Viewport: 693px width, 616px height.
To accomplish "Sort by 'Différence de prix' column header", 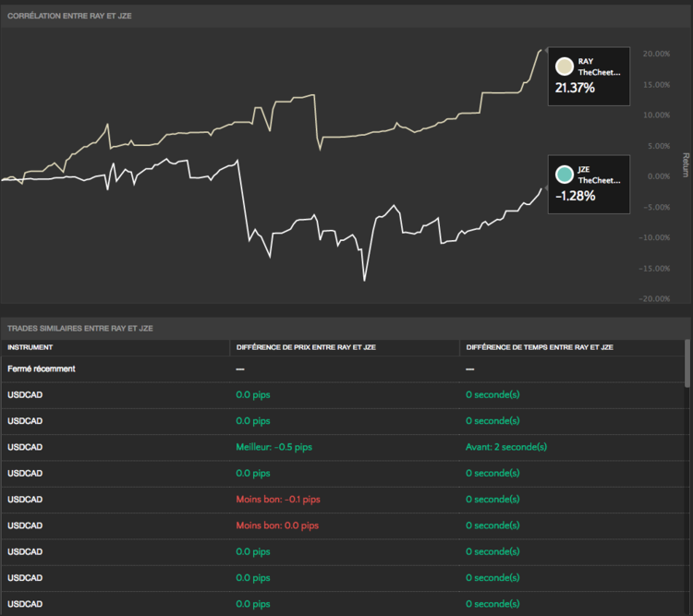I will click(306, 347).
